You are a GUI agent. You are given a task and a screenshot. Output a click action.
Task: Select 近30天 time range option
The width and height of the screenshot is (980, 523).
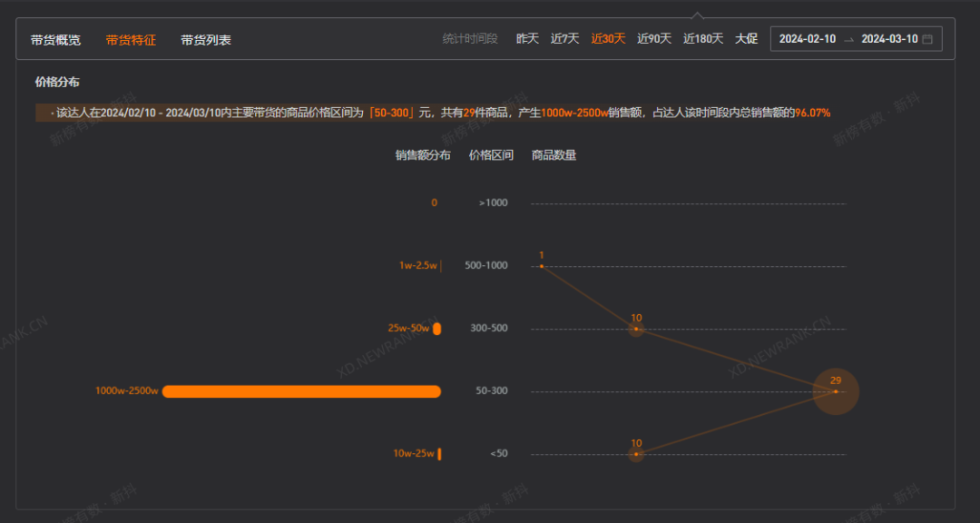click(608, 39)
